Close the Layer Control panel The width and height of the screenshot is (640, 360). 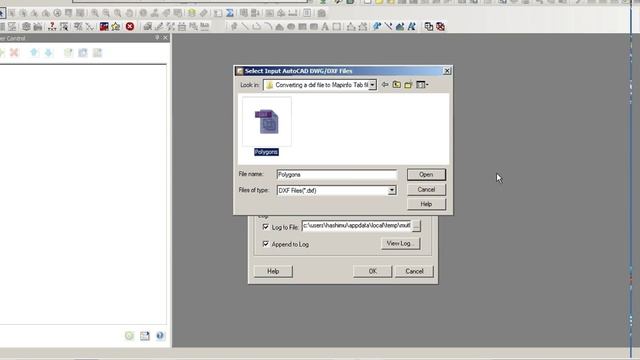[x=165, y=38]
